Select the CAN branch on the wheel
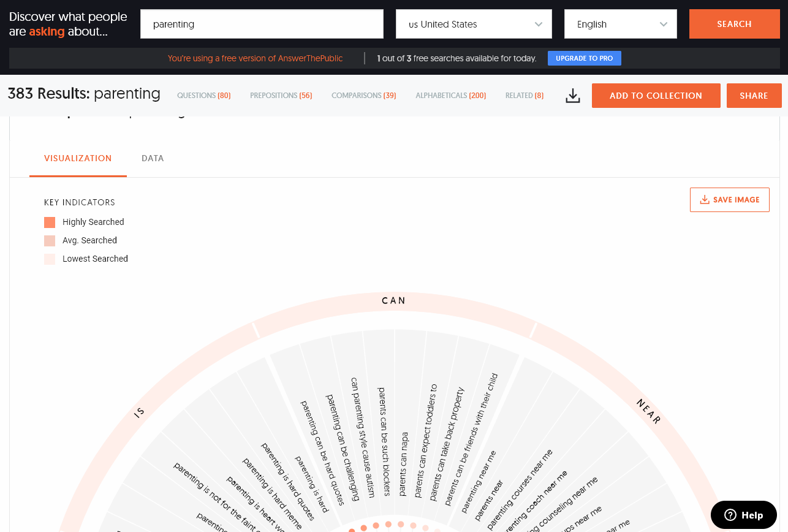Viewport: 788px width, 532px height. [393, 300]
